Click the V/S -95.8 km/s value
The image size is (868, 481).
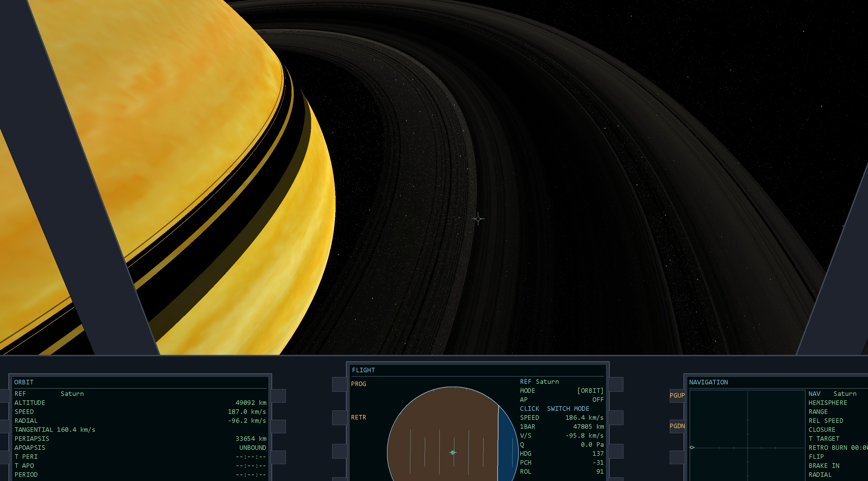click(x=585, y=435)
